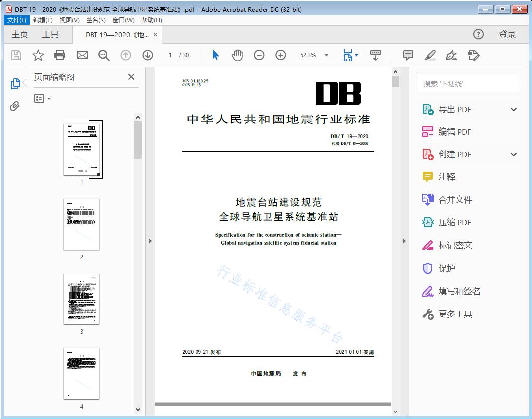Toggle the attachments paperclip panel
Viewport: 532px width, 419px height.
14,105
